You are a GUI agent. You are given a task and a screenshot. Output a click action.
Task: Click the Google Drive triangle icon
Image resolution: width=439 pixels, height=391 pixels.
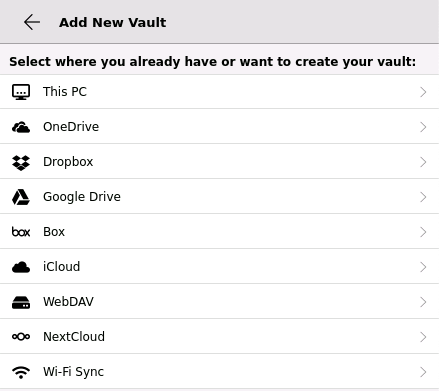[21, 197]
